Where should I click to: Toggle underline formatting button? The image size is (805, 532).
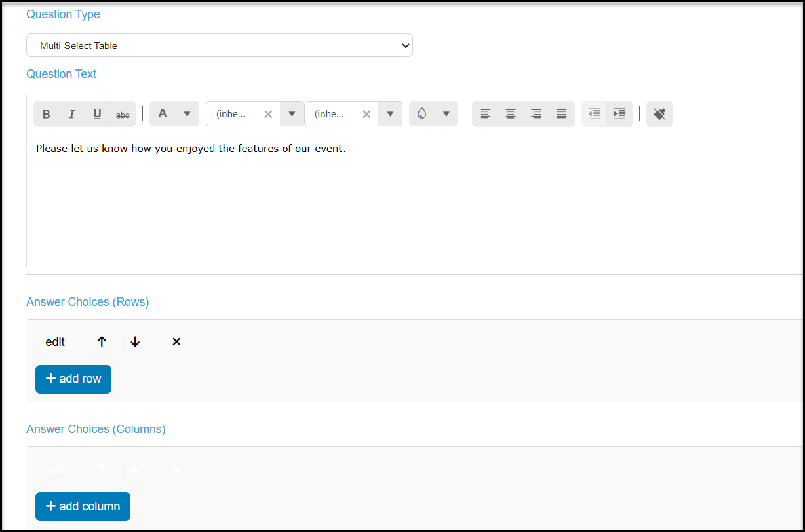pyautogui.click(x=97, y=114)
